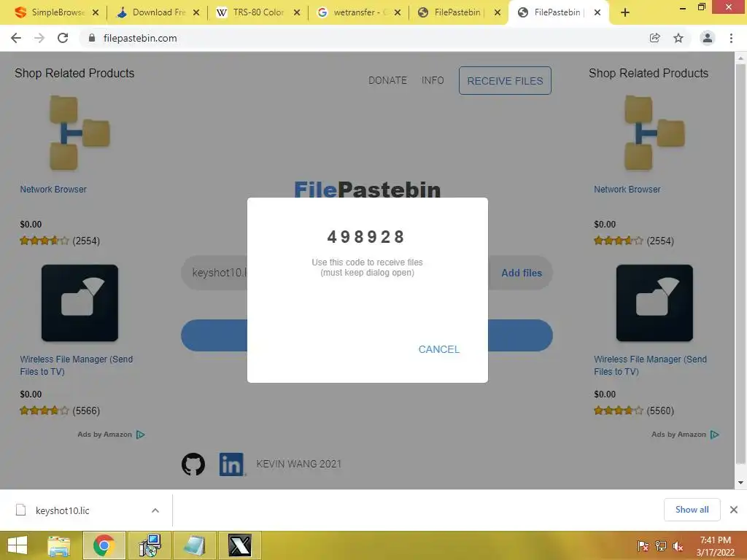
Task: Click Show all downloads button
Action: [692, 510]
